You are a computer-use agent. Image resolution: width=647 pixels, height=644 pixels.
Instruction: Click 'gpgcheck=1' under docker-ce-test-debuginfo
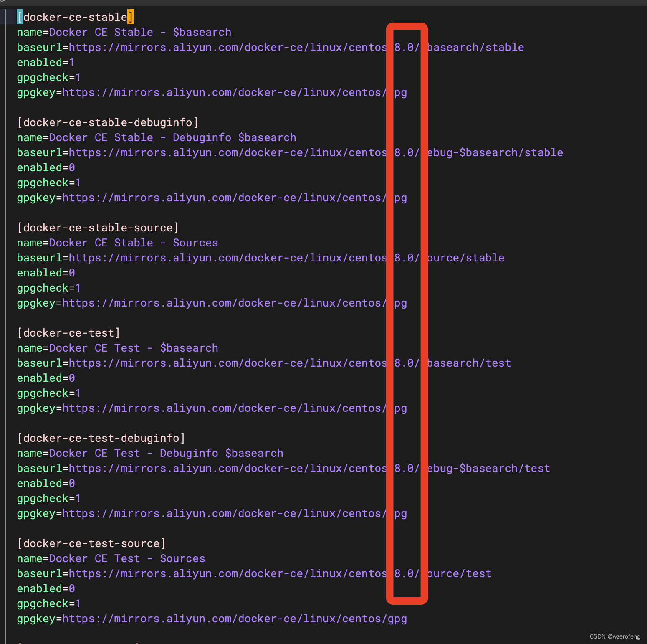click(49, 498)
